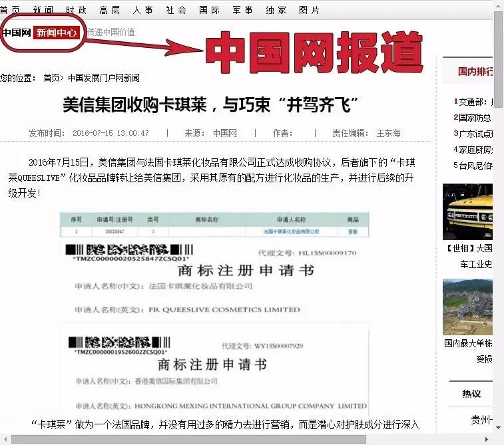The image size is (504, 445).
Task: Open the 高层 navigation item
Action: 110,10
